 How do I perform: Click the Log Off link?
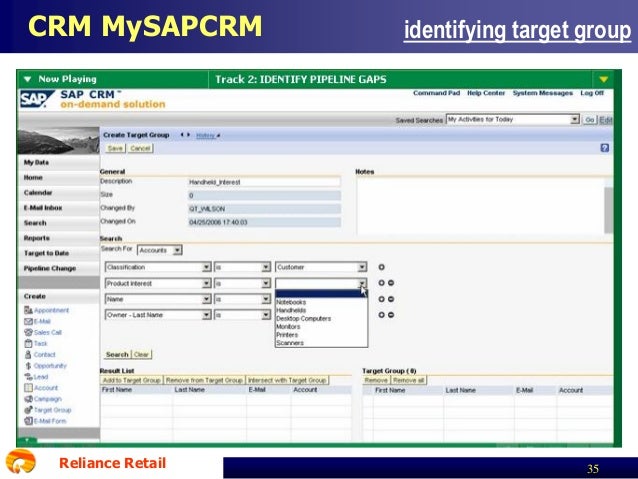pyautogui.click(x=592, y=93)
